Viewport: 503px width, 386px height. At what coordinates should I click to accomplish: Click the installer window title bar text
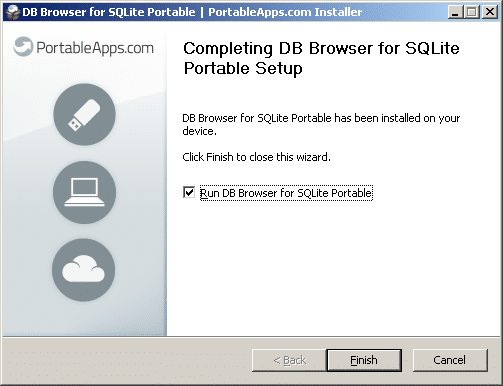(x=192, y=12)
